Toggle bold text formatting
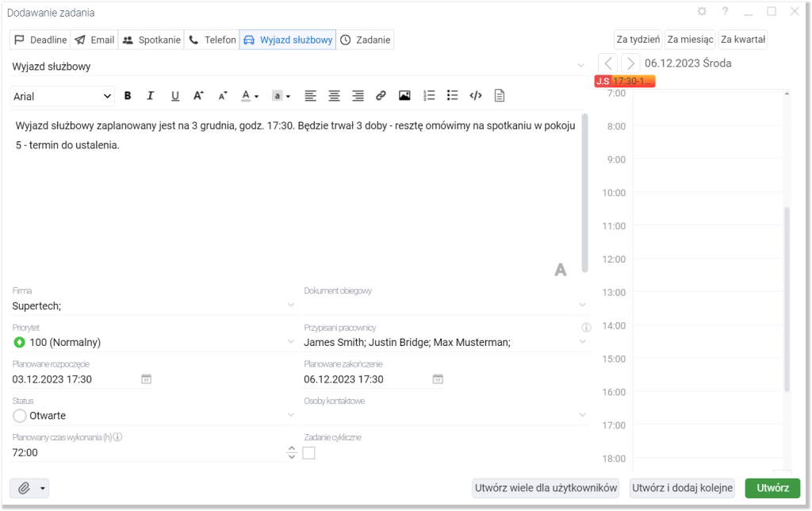The image size is (812, 511). pyautogui.click(x=128, y=96)
